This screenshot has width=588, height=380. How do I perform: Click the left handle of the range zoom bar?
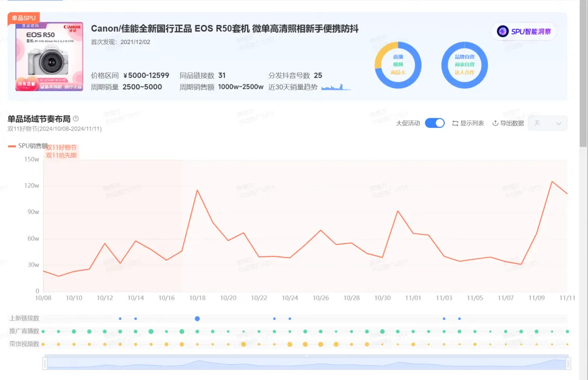(x=45, y=363)
